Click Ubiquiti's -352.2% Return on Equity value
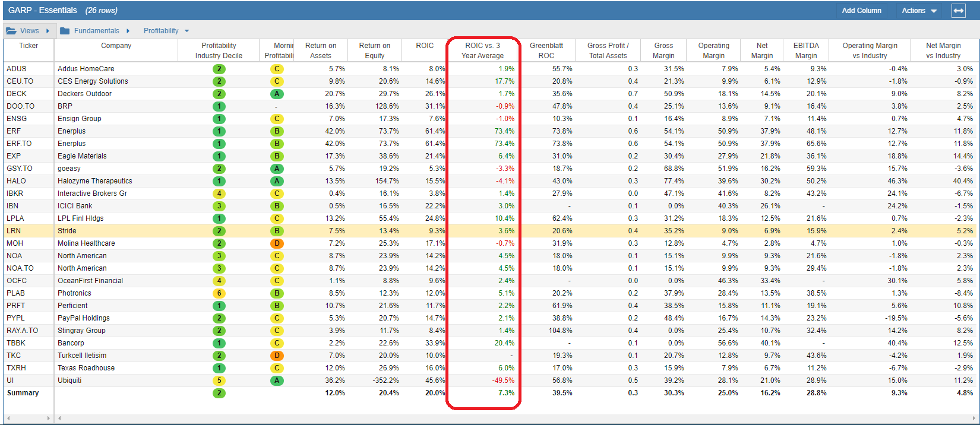 point(385,380)
